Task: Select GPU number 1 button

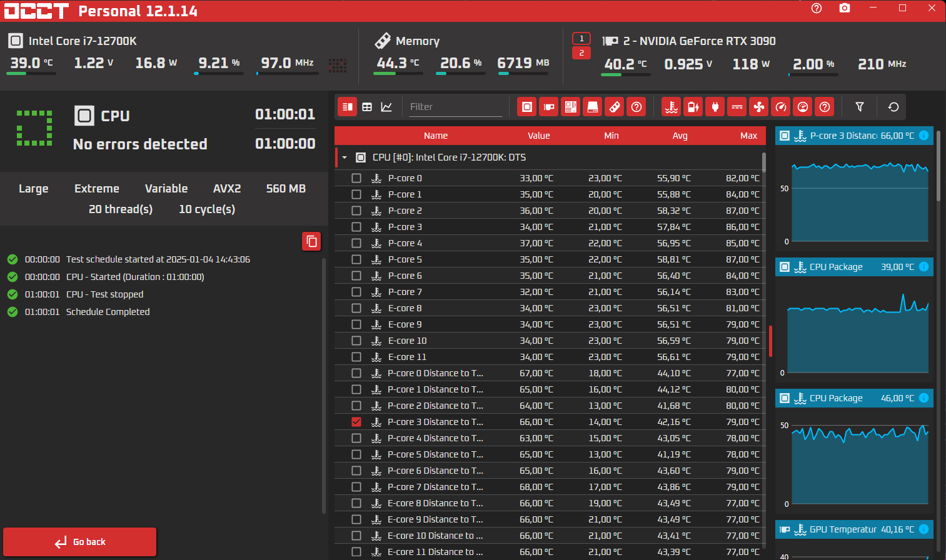Action: [581, 39]
